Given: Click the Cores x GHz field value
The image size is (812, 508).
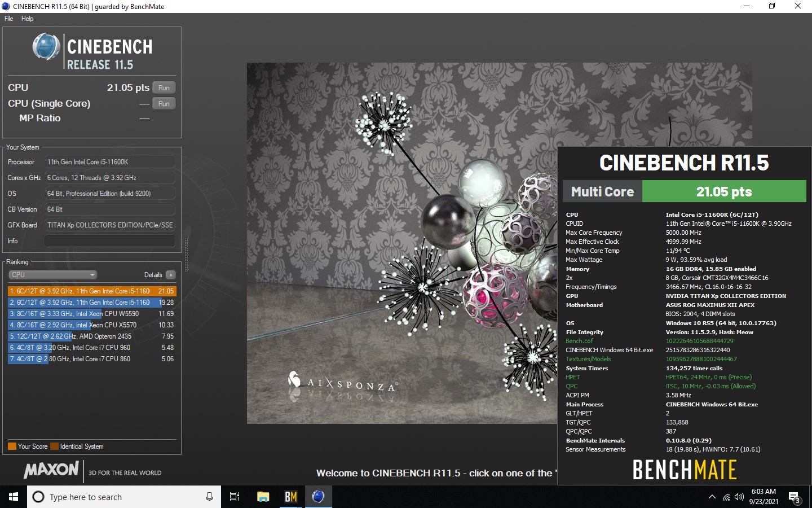Looking at the screenshot, I should coord(109,178).
